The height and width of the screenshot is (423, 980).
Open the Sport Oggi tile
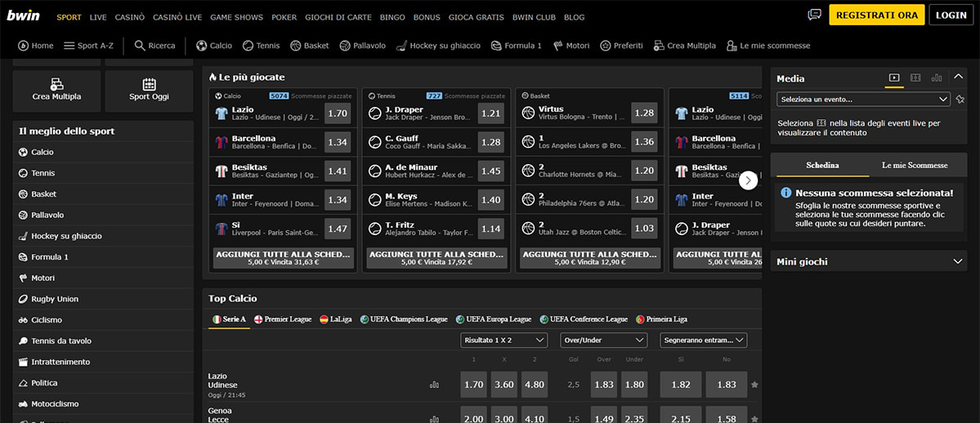pos(149,91)
